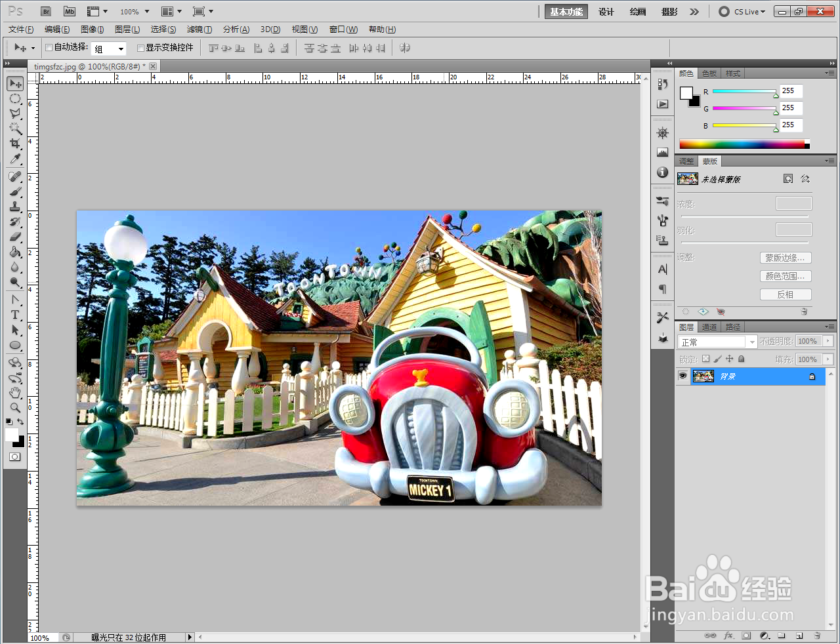Toggle lock position in Layers panel

729,359
